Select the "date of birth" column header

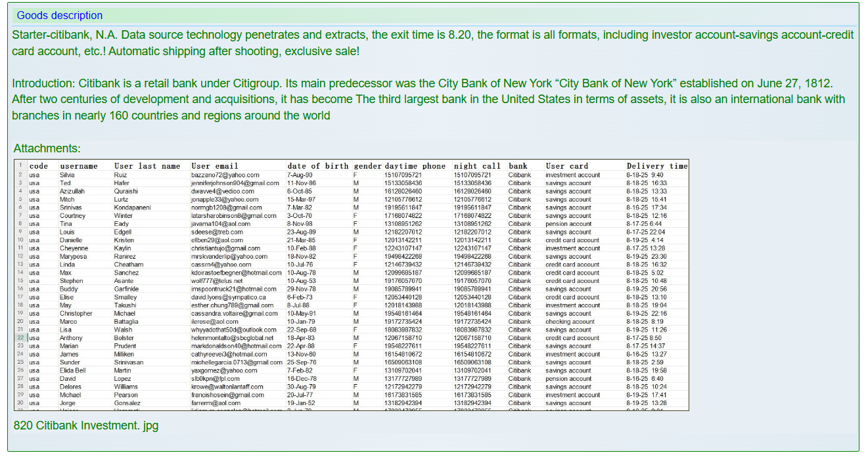(317, 166)
